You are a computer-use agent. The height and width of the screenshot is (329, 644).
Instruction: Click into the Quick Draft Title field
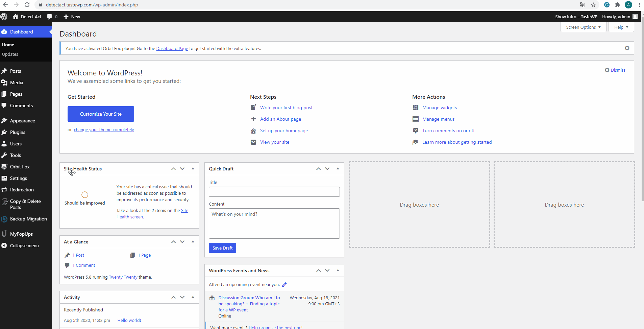(x=274, y=192)
